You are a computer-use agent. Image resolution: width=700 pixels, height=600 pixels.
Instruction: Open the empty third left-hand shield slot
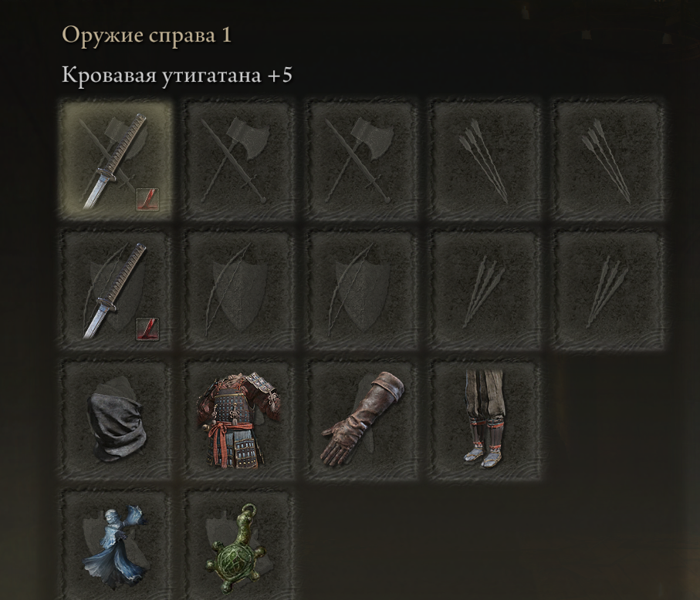click(362, 289)
